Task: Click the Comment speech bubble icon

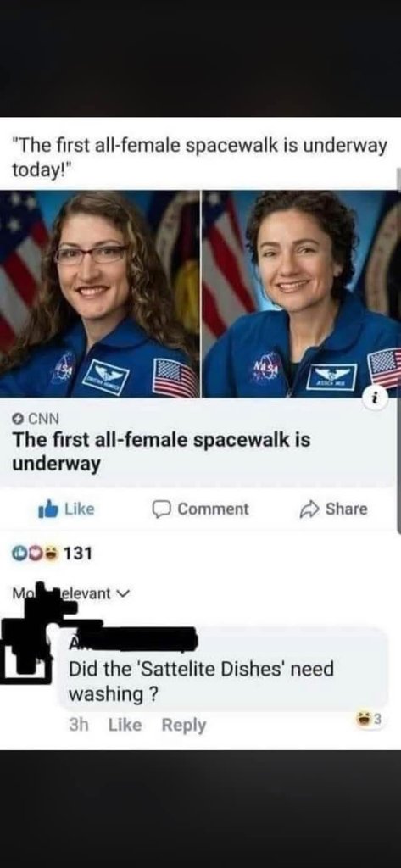Action: coord(161,509)
